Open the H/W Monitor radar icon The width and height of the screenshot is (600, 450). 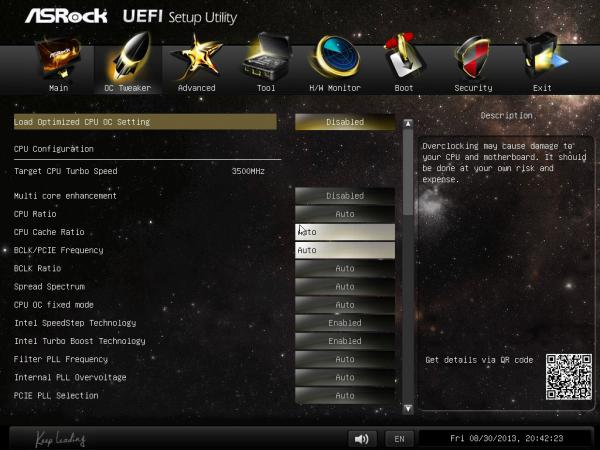tap(335, 57)
